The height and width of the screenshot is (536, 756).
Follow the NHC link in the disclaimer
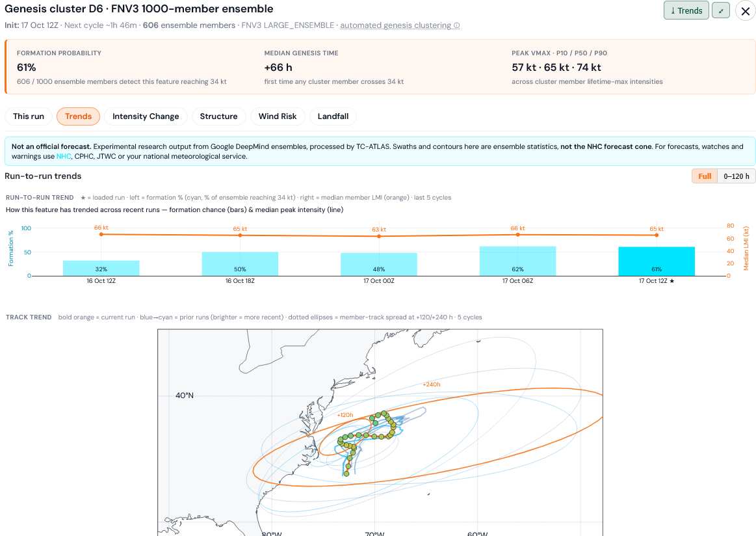63,156
